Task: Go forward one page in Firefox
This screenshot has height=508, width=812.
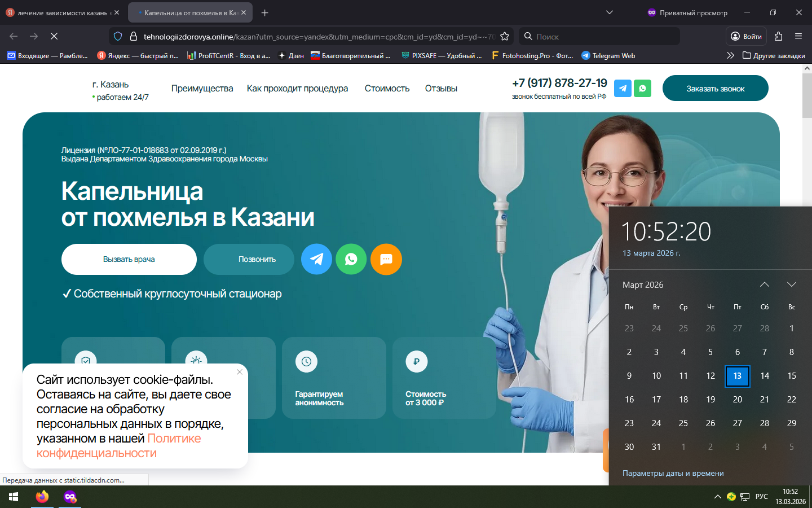Action: click(x=34, y=36)
